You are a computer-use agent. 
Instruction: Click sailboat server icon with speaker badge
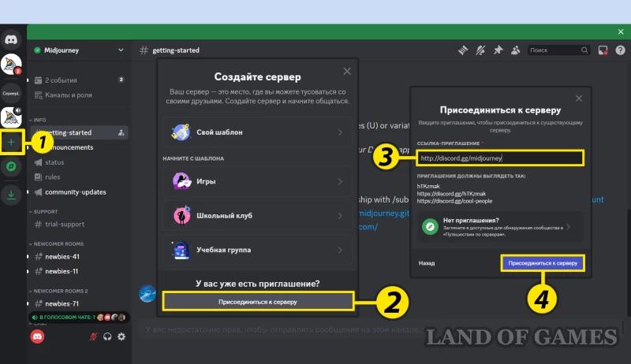click(11, 117)
